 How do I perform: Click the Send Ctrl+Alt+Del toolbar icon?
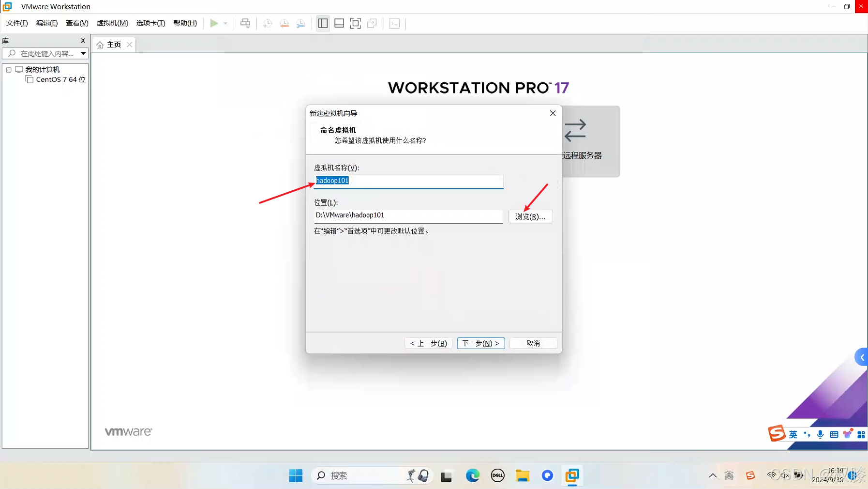245,23
